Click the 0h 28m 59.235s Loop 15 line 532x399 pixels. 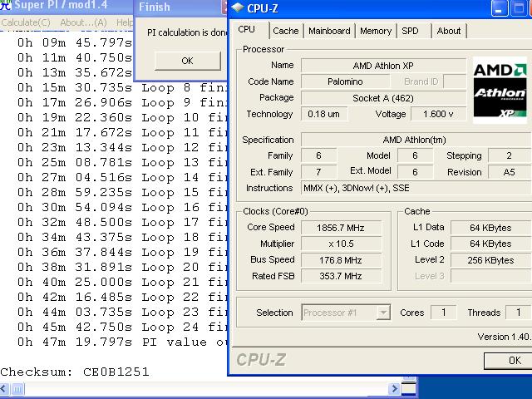point(122,192)
